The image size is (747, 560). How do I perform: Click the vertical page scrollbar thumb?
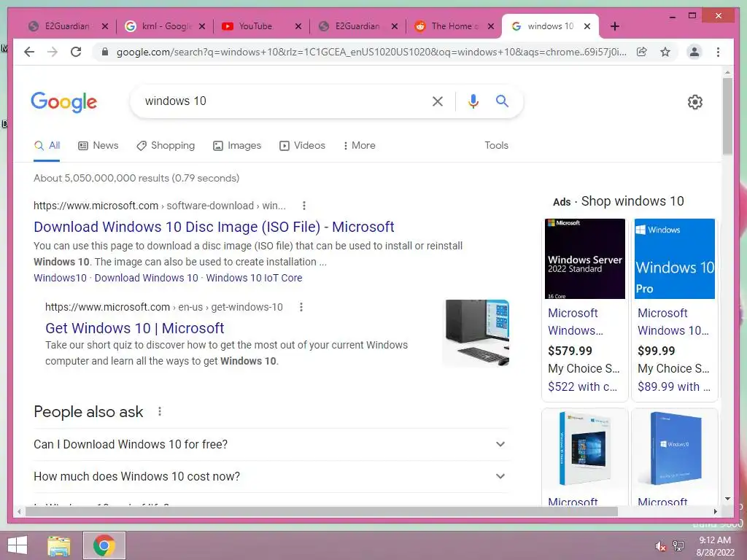[727, 116]
